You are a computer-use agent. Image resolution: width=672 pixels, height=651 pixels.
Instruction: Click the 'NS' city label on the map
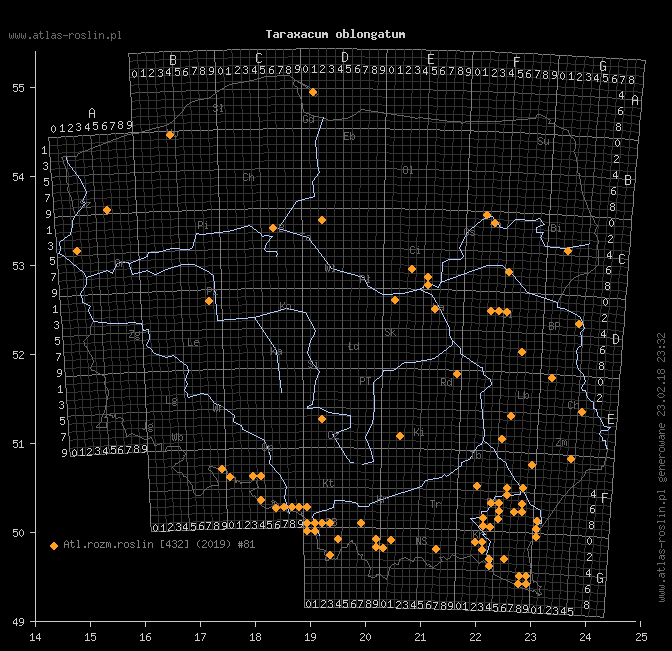(421, 541)
